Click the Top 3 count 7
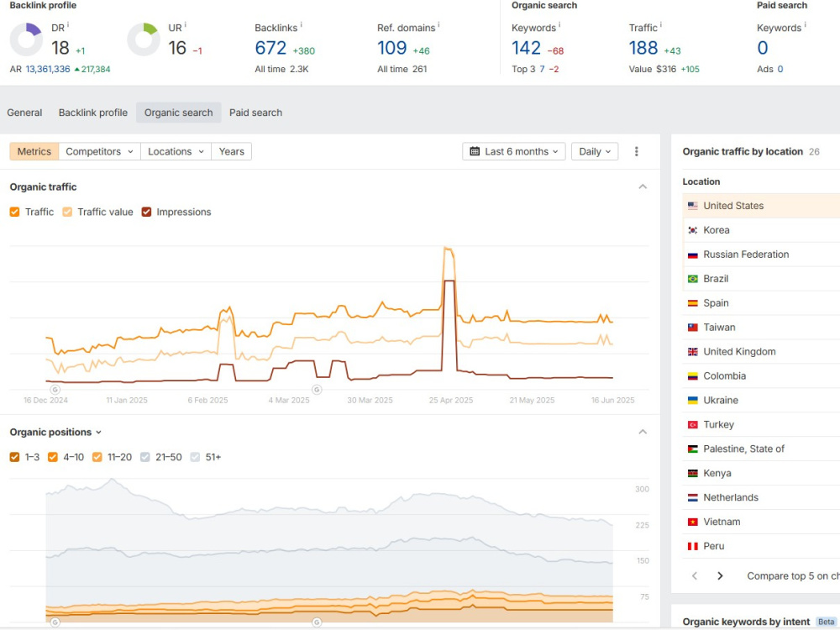The width and height of the screenshot is (840, 630). coord(542,69)
